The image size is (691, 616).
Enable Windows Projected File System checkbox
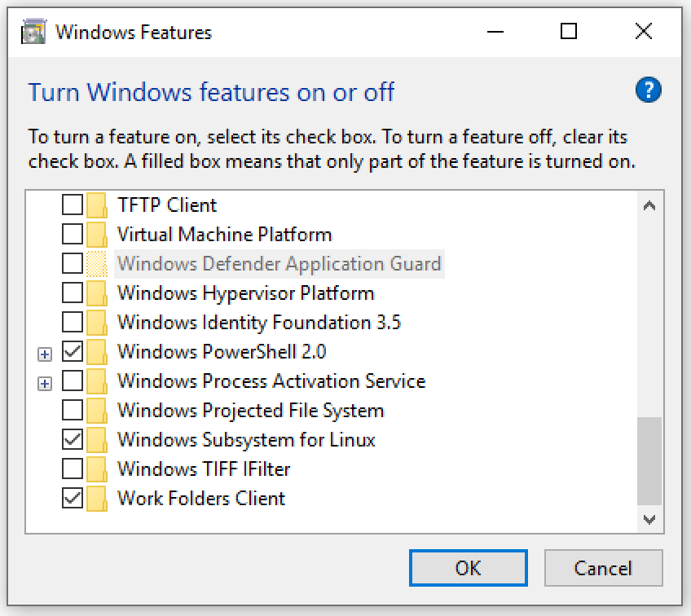tap(73, 410)
